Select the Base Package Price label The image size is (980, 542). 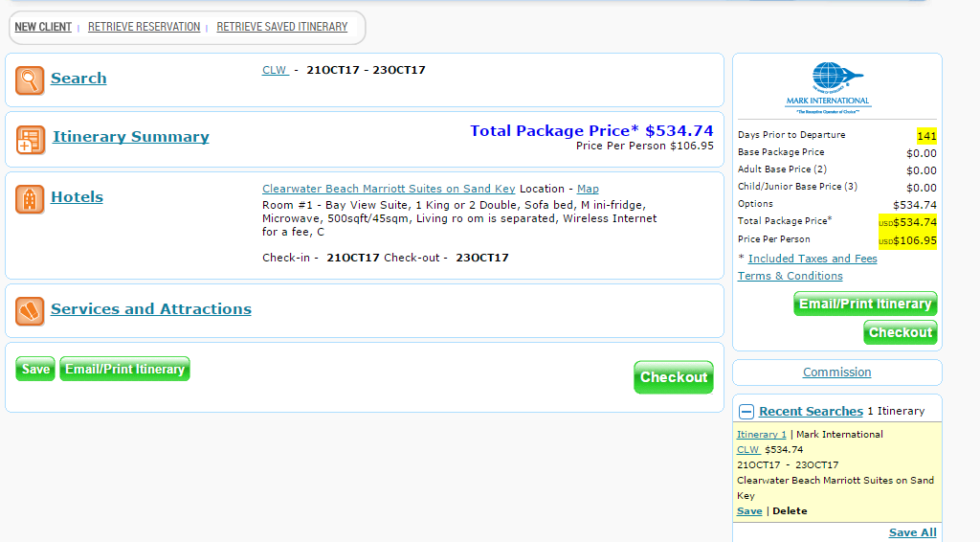(x=781, y=152)
